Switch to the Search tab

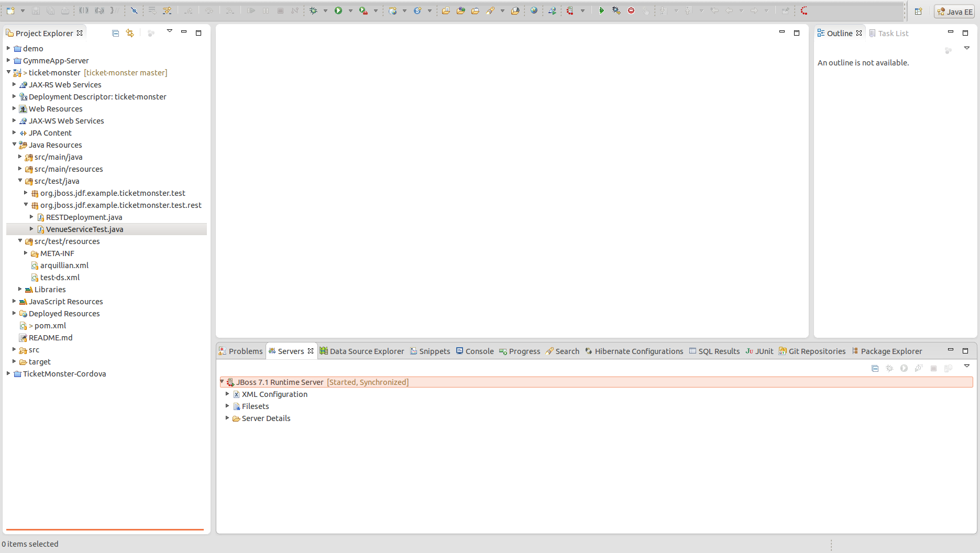pos(563,351)
